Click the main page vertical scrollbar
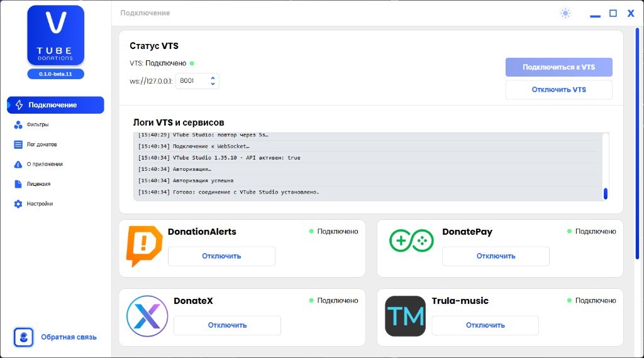644x358 pixels. (637, 144)
